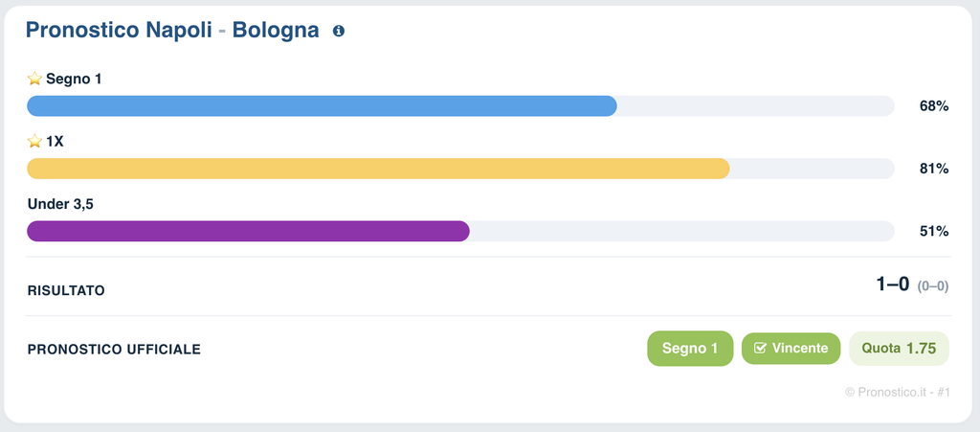
Task: Click the 81% percentage value
Action: click(x=934, y=169)
